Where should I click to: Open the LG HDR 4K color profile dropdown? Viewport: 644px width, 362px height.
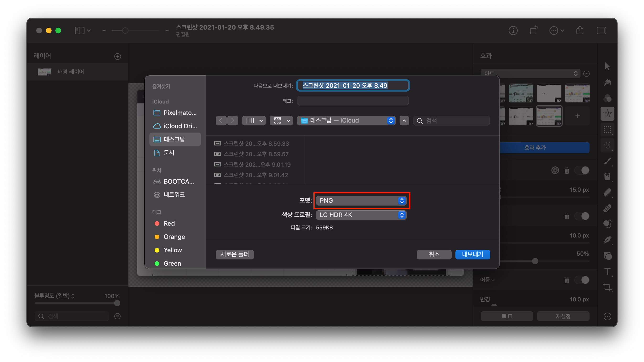[361, 215]
